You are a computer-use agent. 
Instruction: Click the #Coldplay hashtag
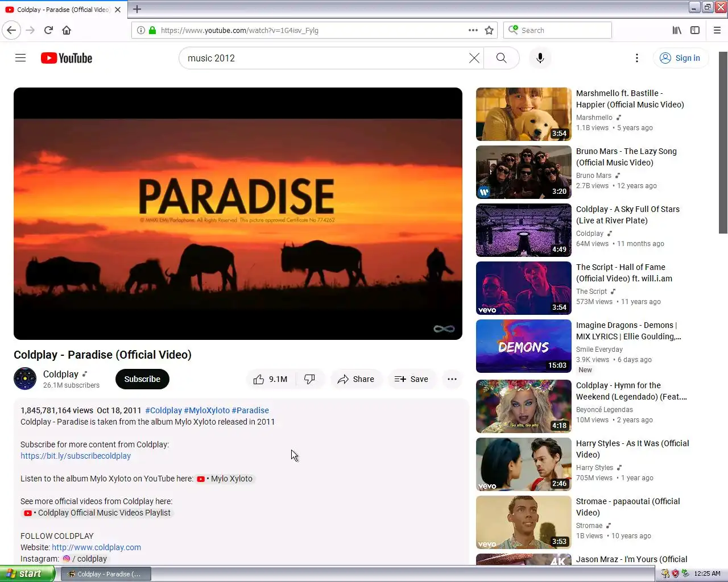pyautogui.click(x=164, y=410)
